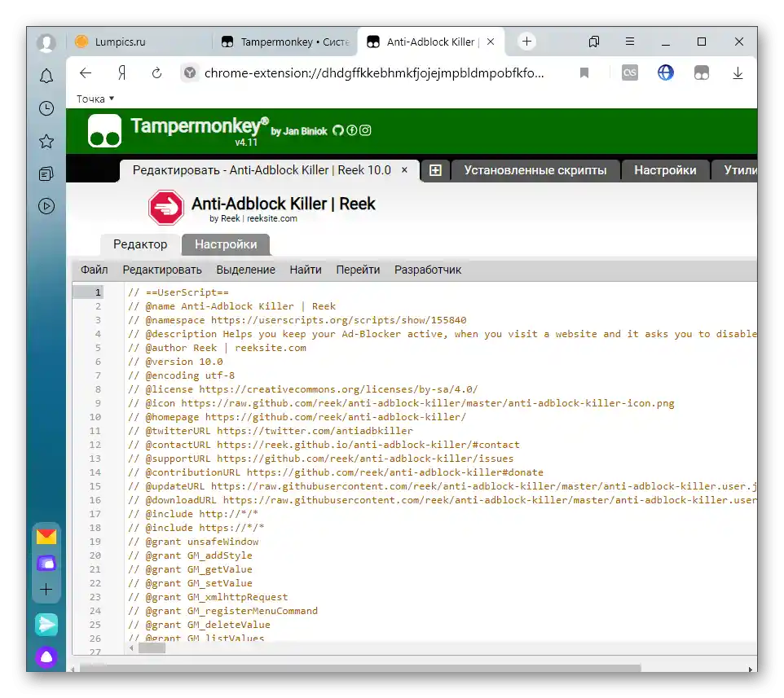
Task: Click the site info icon in address bar
Action: point(190,73)
